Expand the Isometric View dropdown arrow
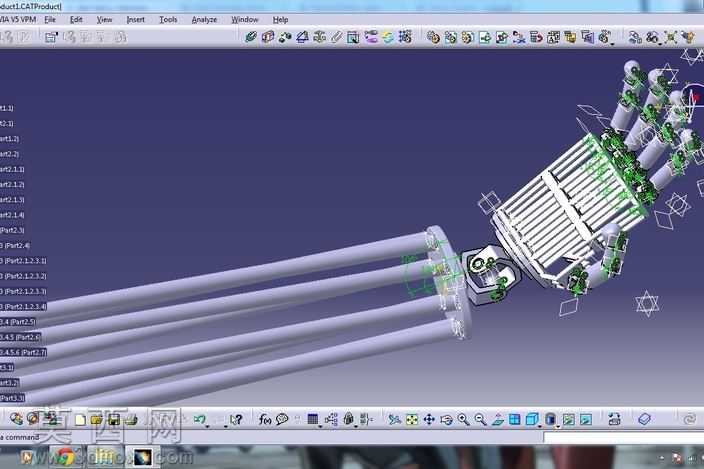704x469 pixels. coord(540,426)
